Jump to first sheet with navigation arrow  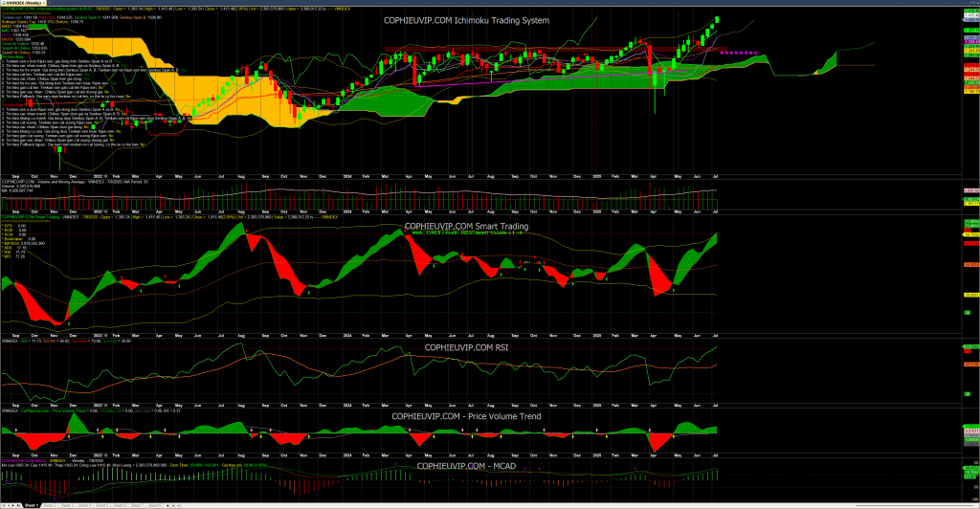3,505
